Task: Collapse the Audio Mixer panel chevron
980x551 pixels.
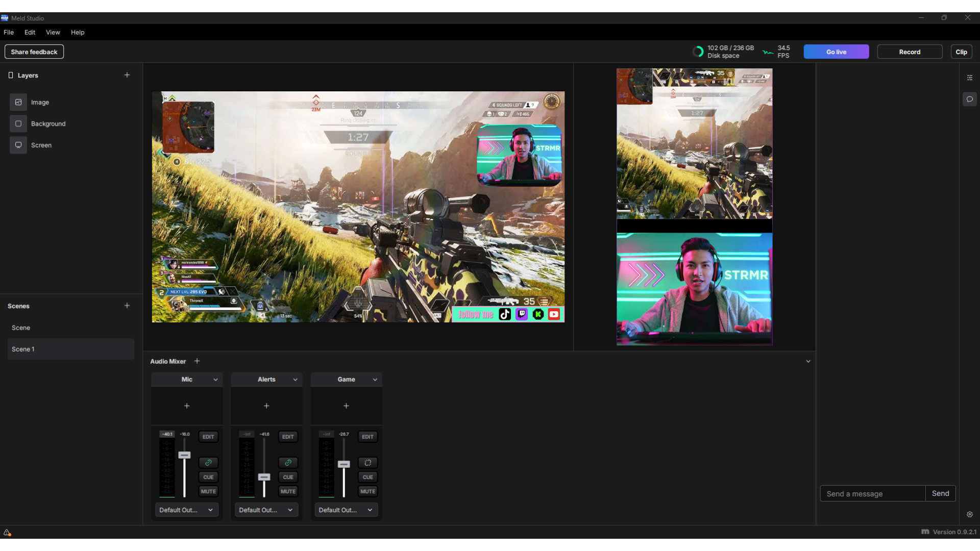Action: tap(808, 361)
